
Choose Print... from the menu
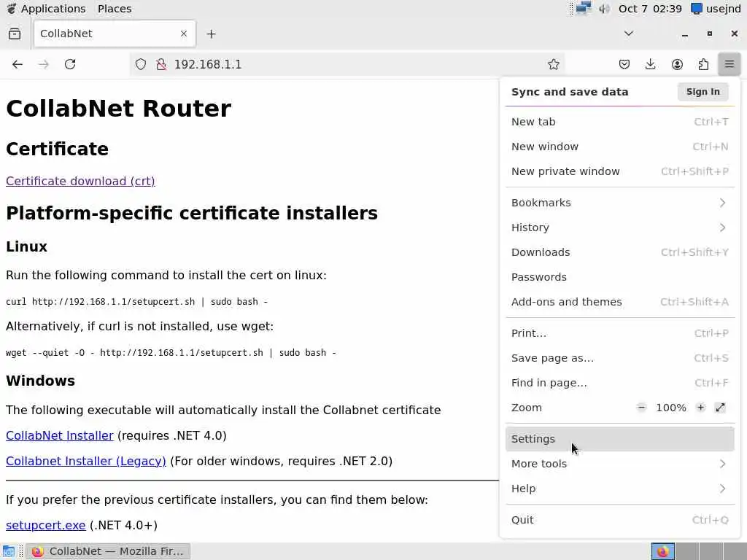[620, 333]
